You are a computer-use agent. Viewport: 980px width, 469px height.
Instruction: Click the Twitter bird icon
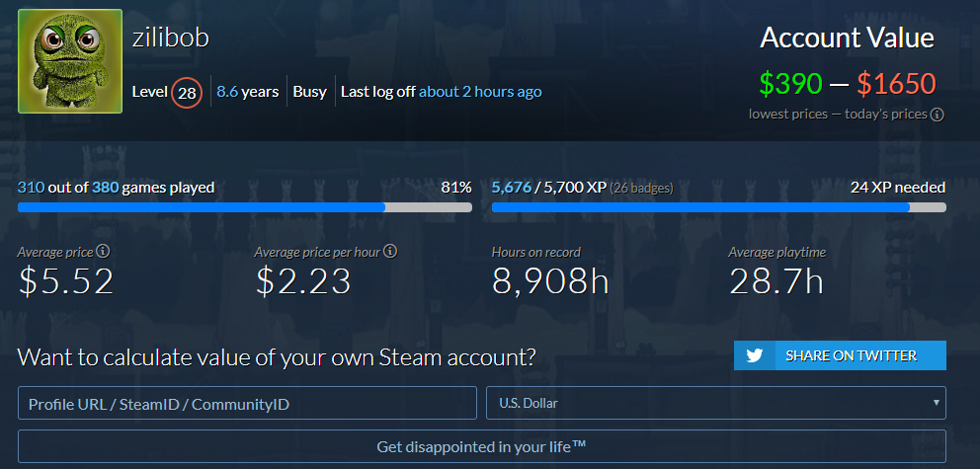click(x=755, y=356)
